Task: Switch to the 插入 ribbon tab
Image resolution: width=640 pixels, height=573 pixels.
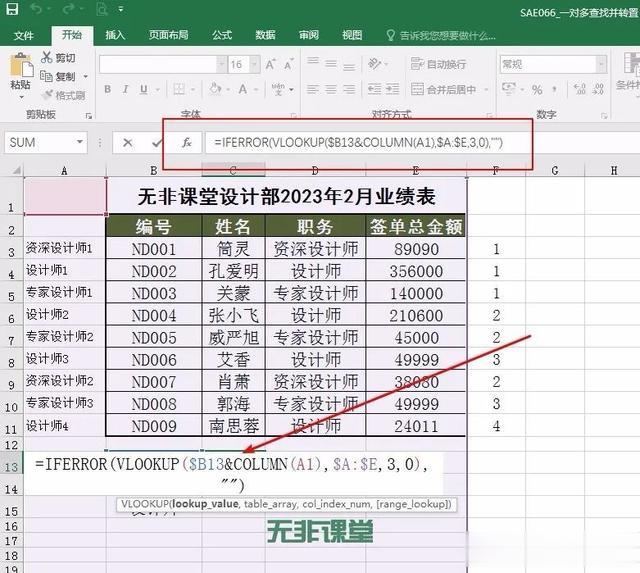Action: [115, 35]
